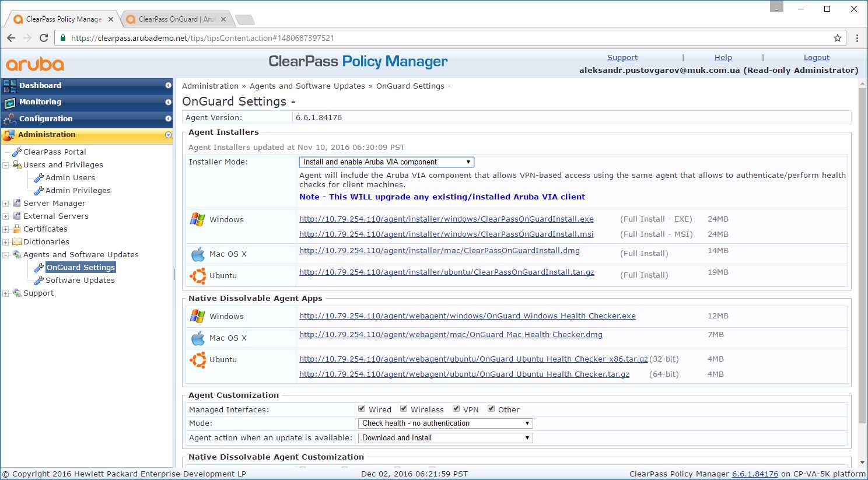
Task: Click Windows logo in Agent Installers
Action: click(198, 219)
